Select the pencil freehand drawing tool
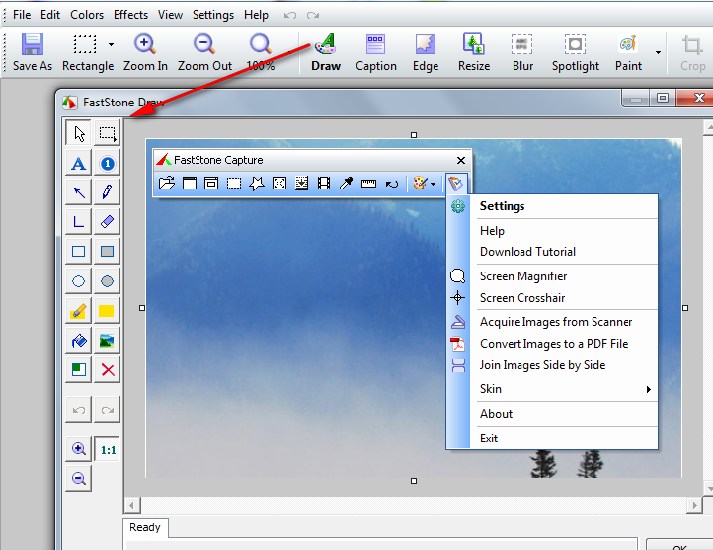The width and height of the screenshot is (713, 550). point(108,192)
